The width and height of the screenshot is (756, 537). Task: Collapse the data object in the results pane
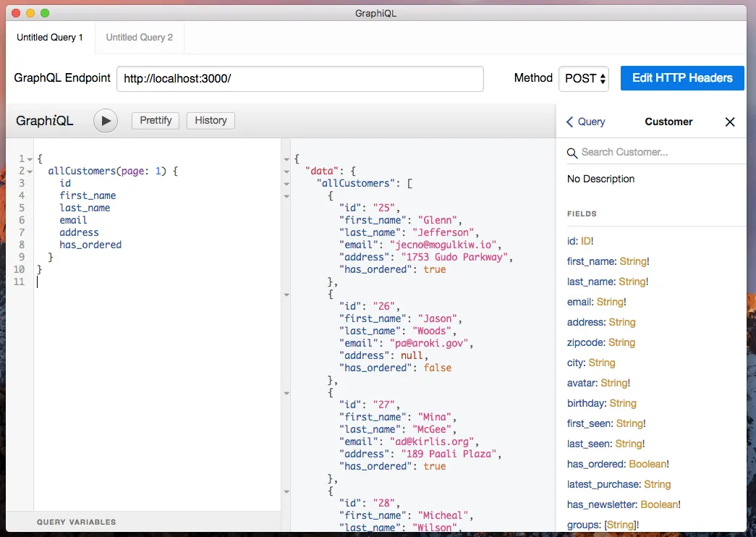coord(286,171)
